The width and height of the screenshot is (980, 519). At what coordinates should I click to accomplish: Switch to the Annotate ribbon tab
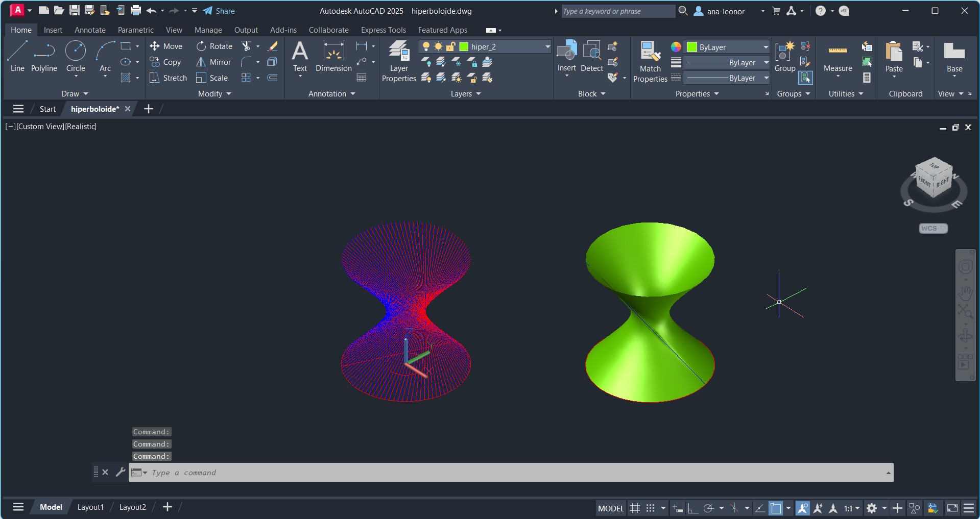coord(90,30)
